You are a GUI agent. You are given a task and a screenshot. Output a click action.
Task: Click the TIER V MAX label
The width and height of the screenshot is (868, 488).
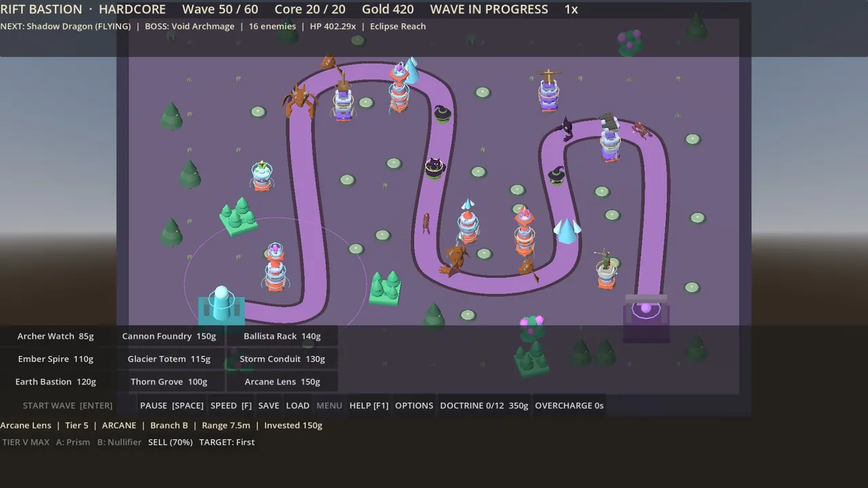click(26, 442)
